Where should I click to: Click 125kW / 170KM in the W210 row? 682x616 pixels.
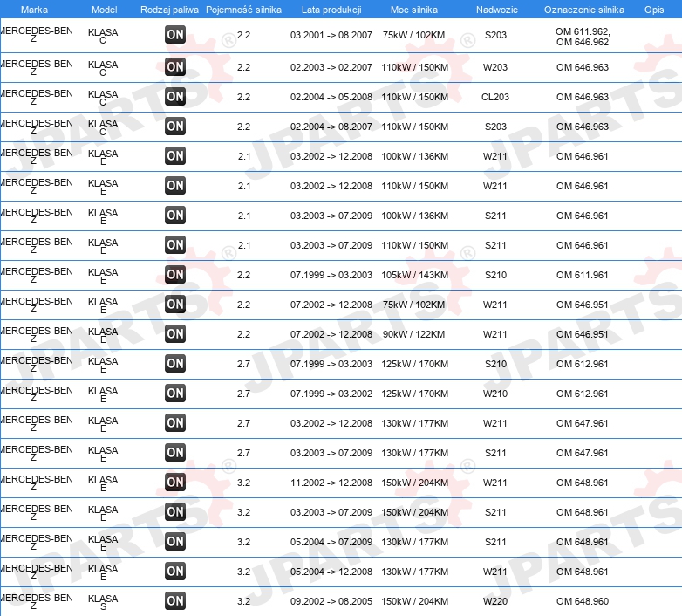(414, 394)
